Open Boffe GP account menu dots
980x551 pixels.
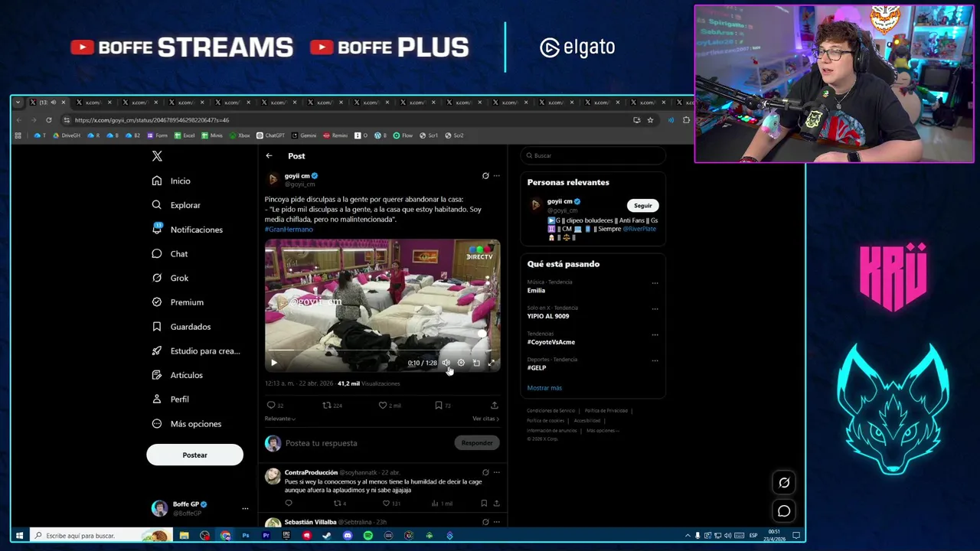(x=245, y=508)
